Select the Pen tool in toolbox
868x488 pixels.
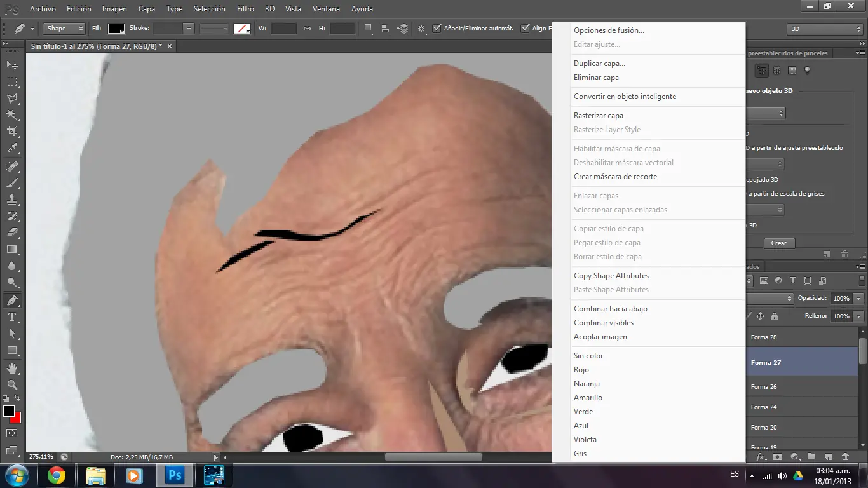12,300
